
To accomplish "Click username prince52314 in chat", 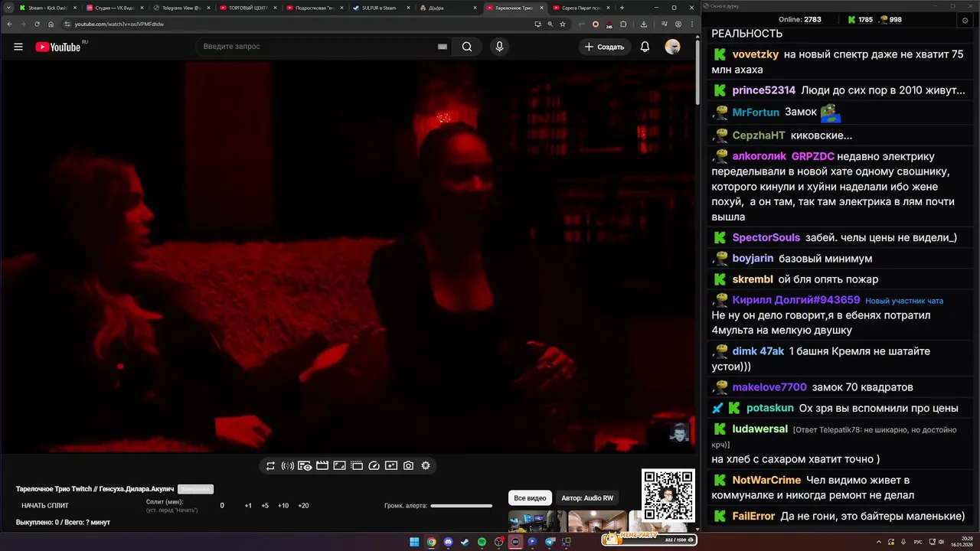I will coord(764,90).
